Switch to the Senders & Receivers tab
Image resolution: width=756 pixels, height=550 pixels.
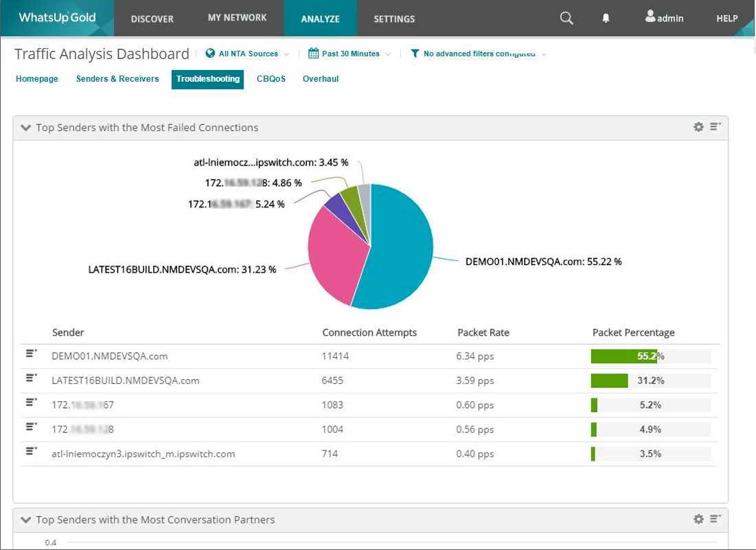pos(117,78)
